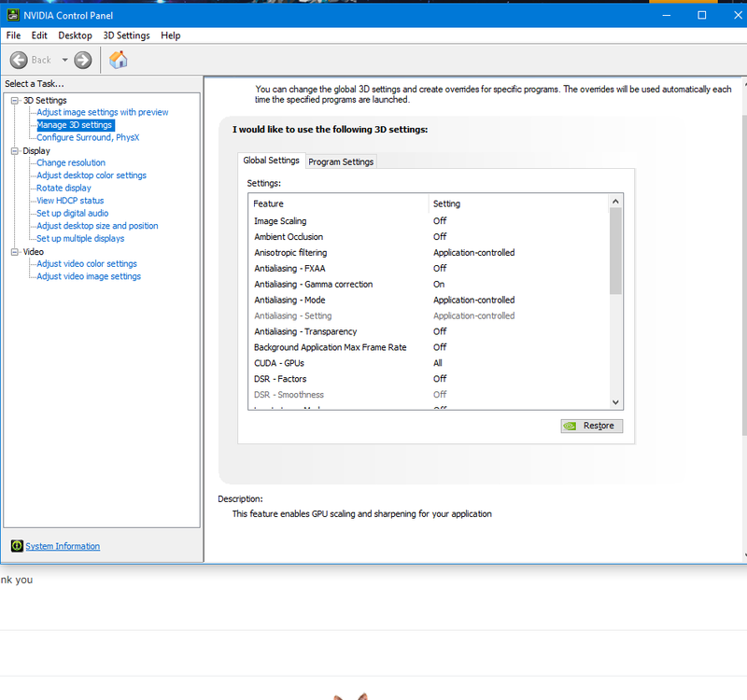This screenshot has width=747, height=700.
Task: Select the Global Settings tab
Action: click(x=271, y=161)
